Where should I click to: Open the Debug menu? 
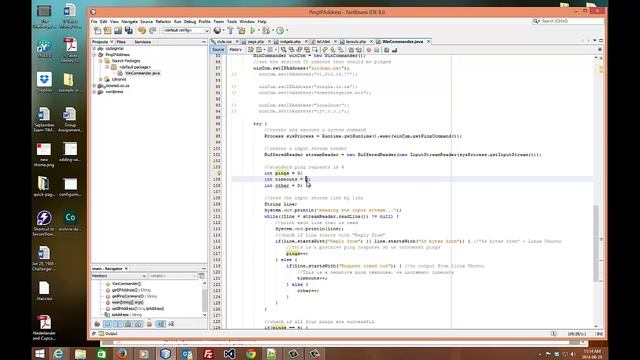190,21
